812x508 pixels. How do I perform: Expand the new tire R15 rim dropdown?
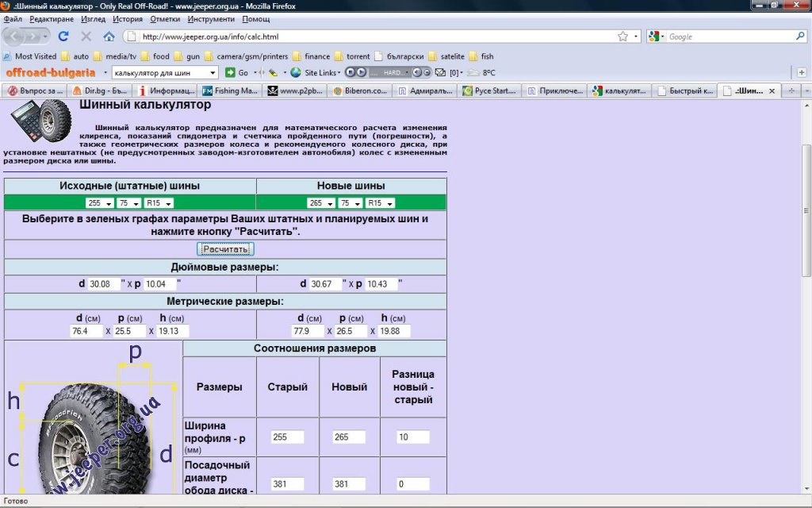coord(381,203)
